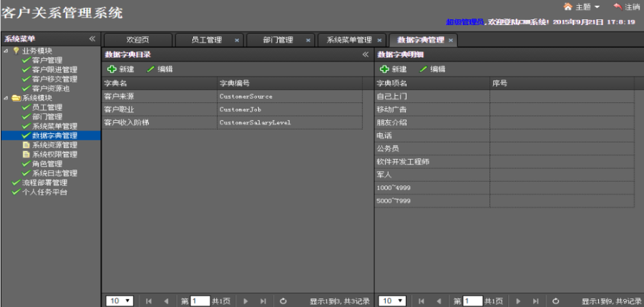This screenshot has height=307, width=644.
Task: Open the 主题 theme dropdown
Action: tap(582, 6)
